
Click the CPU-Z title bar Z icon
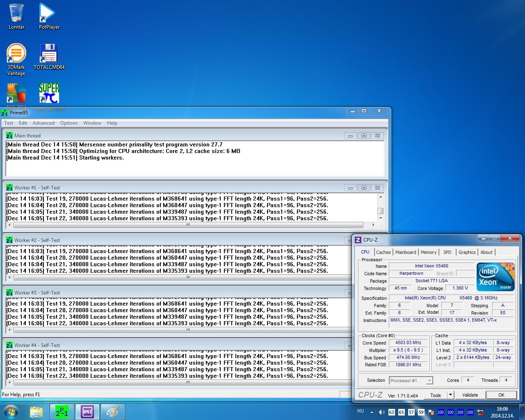[x=358, y=240]
